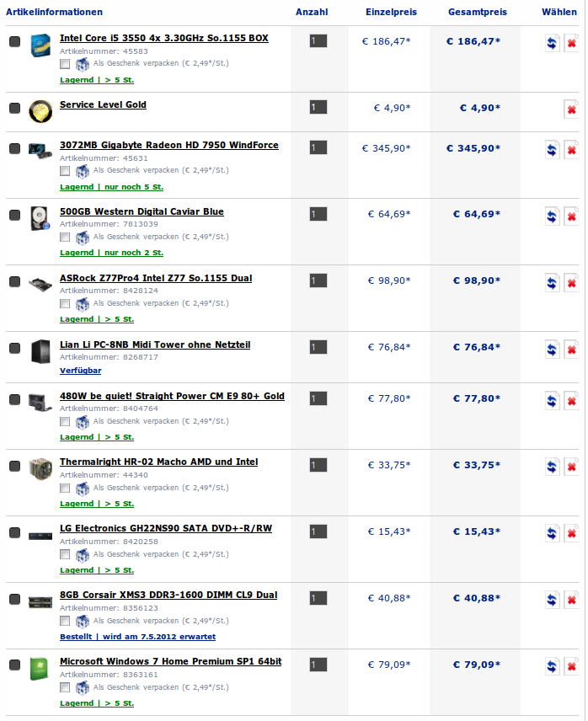Delete 500GB Western Digital Caviar Blue item
Viewport: 588px width, 721px height.
click(571, 216)
